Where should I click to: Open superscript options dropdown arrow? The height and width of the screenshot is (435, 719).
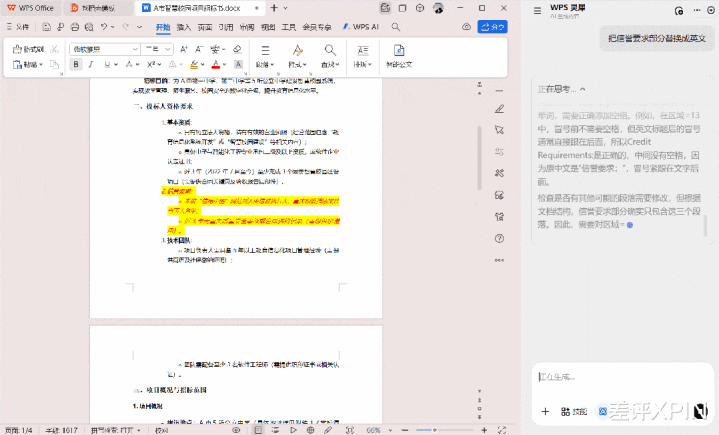(159, 65)
